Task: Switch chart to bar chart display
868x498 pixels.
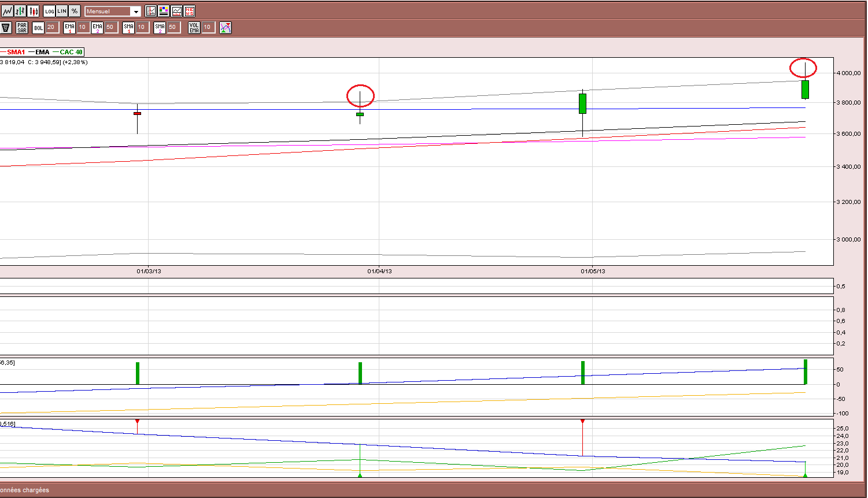Action: (20, 11)
